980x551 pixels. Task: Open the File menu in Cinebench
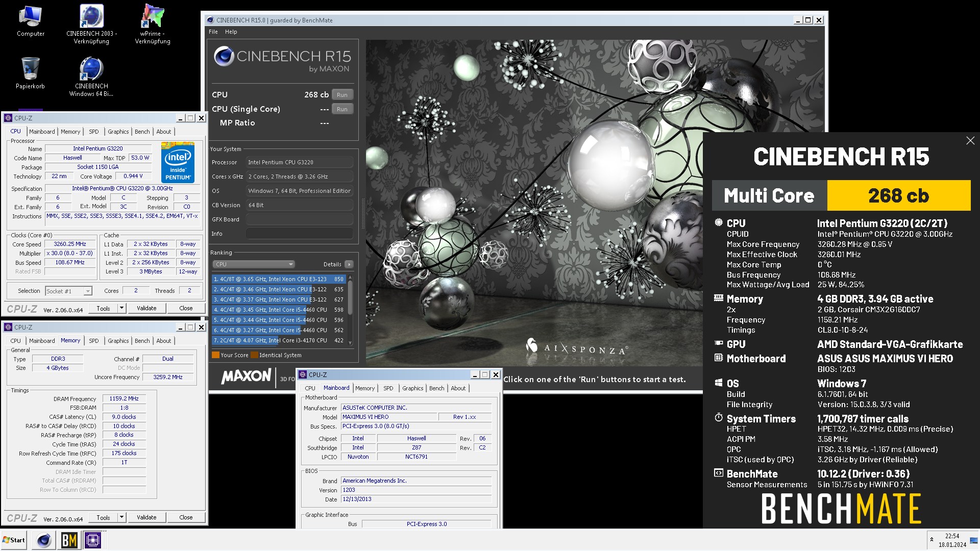click(x=213, y=32)
